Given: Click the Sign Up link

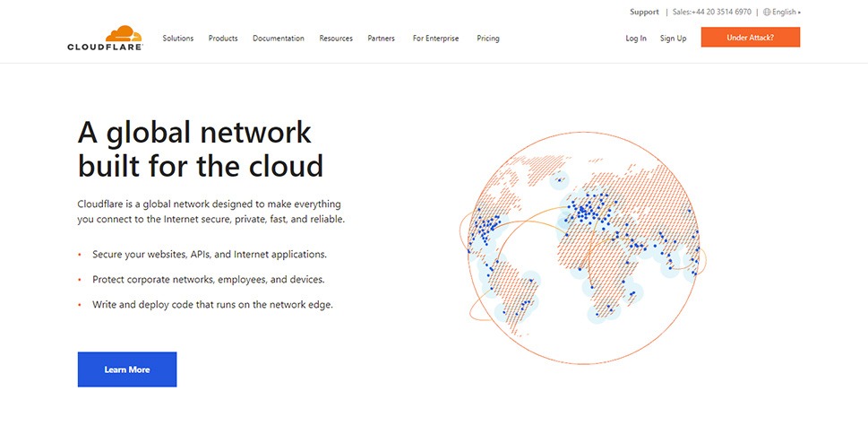Looking at the screenshot, I should [673, 39].
